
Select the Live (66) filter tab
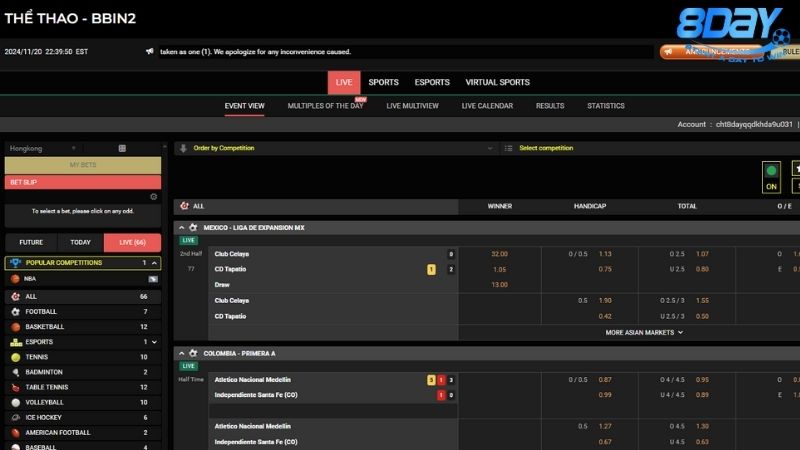pyautogui.click(x=132, y=243)
